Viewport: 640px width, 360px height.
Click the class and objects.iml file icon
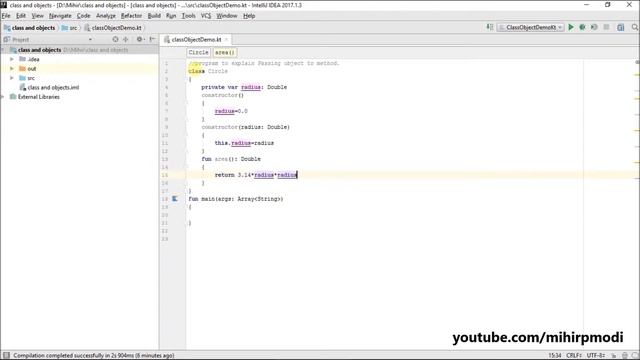(x=23, y=87)
